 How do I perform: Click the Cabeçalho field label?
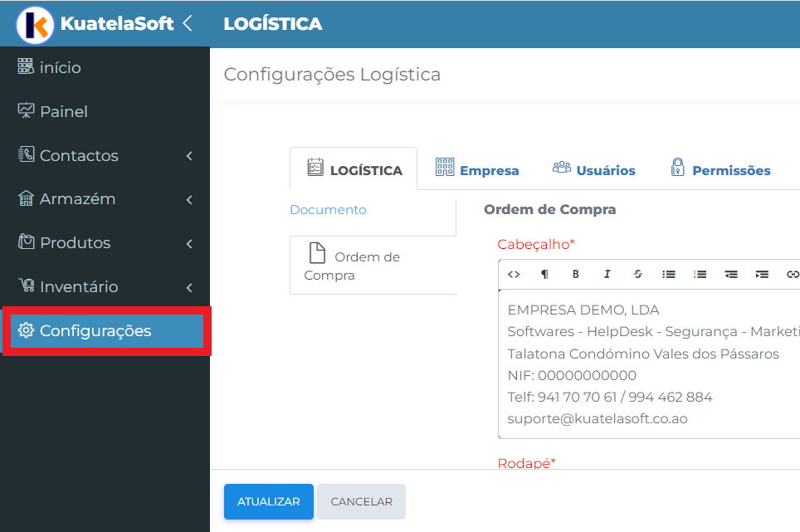click(x=536, y=244)
